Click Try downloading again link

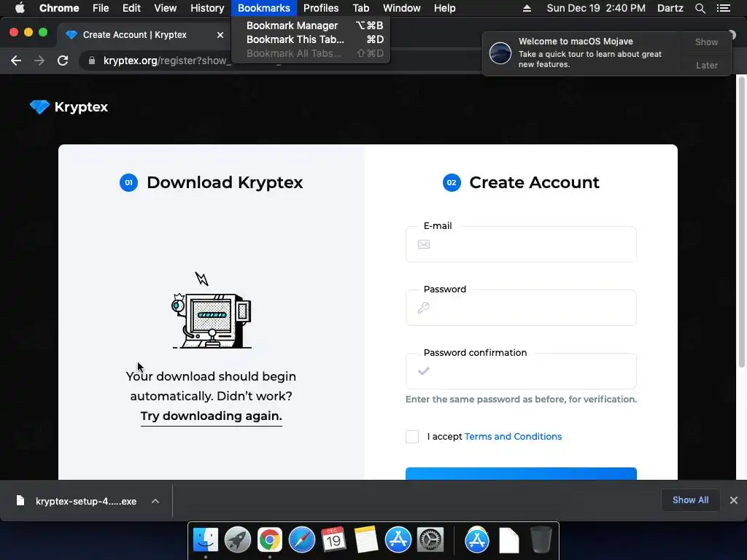point(211,416)
